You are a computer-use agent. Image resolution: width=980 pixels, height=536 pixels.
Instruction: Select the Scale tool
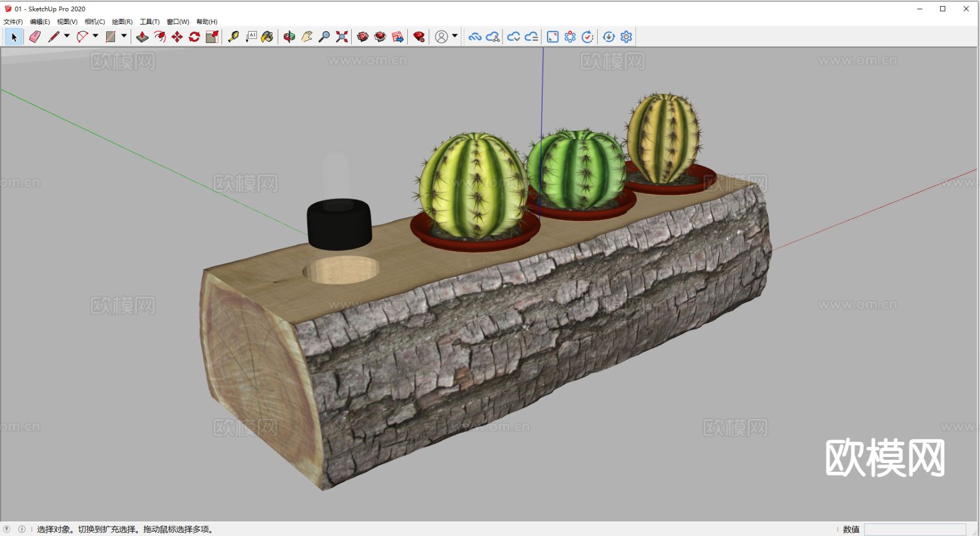tap(212, 36)
